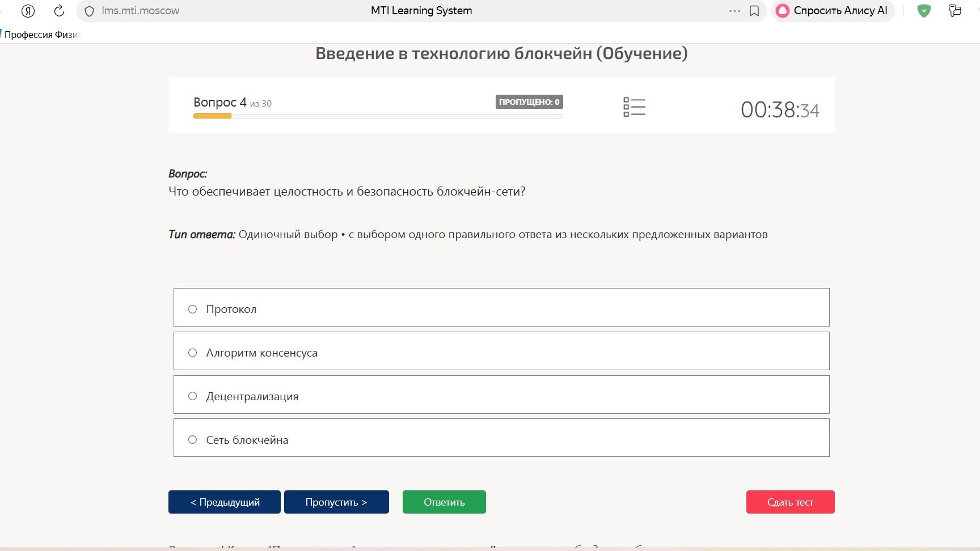The image size is (980, 551).
Task: Reload the page with the refresh icon
Action: tap(59, 11)
